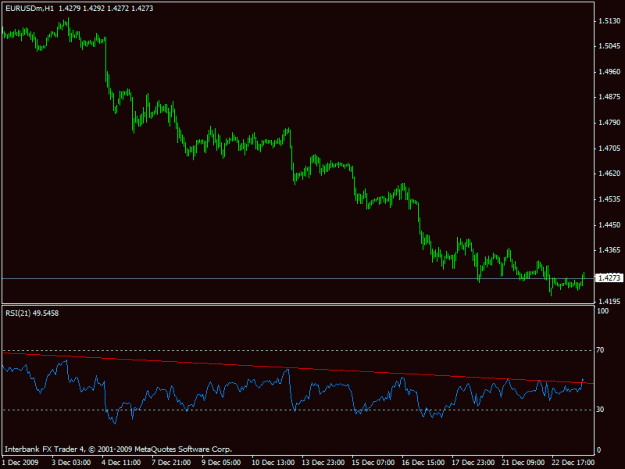Click the 1.4960 price scale label
Image resolution: width=625 pixels, height=469 pixels.
coord(609,72)
